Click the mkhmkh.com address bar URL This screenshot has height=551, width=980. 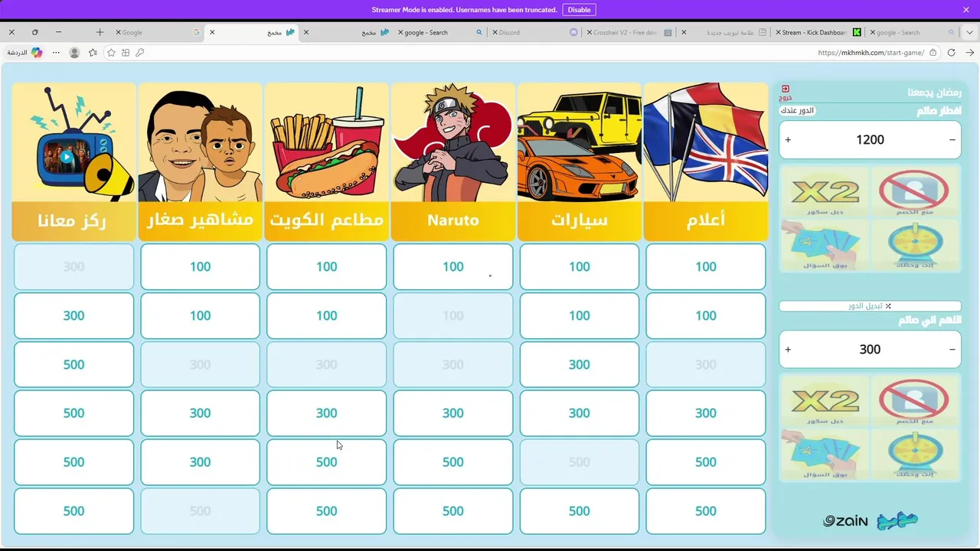click(871, 53)
